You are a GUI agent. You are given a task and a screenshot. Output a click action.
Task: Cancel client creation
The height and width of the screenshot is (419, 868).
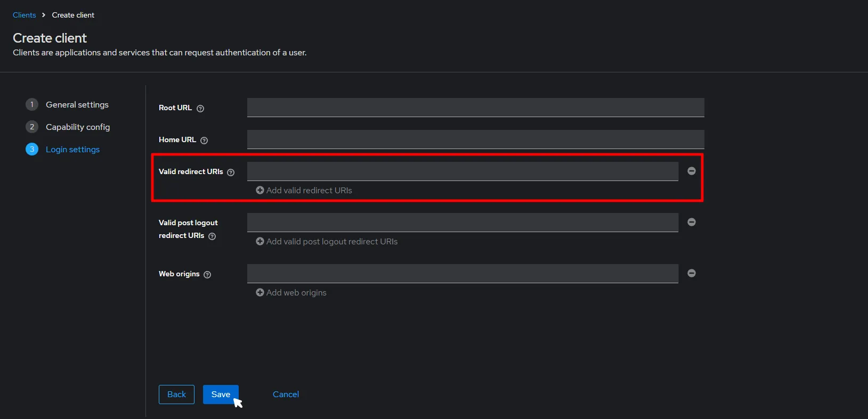(x=286, y=395)
